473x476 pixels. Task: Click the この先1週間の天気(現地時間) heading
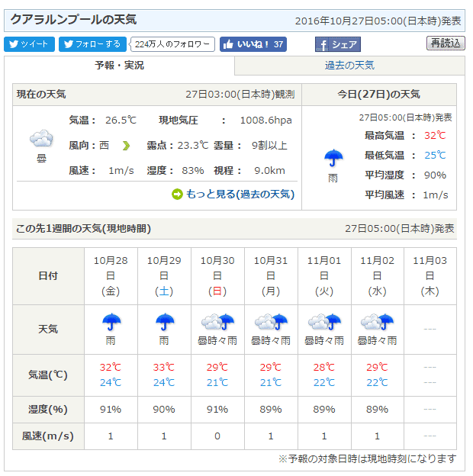coord(83,229)
